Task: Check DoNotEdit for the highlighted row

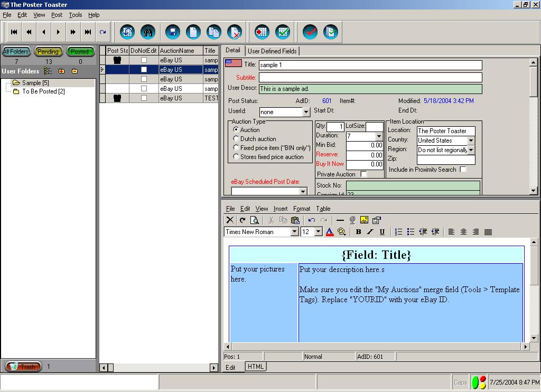Action: click(x=144, y=70)
